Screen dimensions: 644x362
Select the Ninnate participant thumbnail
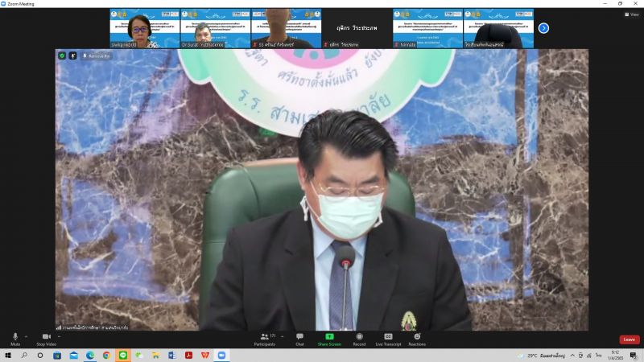[x=428, y=28]
